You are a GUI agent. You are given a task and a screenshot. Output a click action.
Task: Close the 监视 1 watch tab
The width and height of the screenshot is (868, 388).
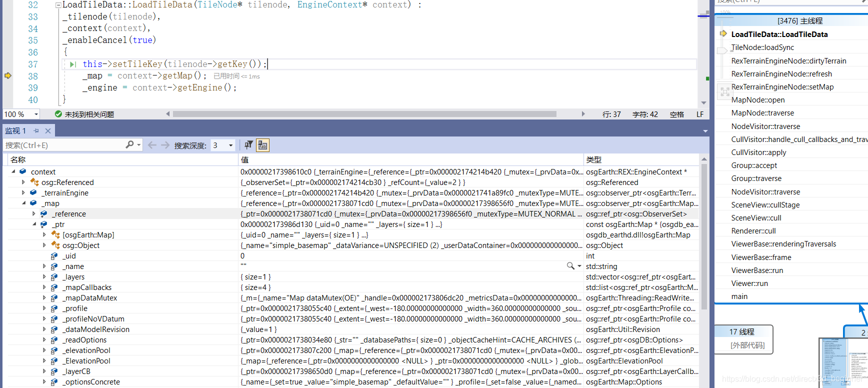(x=48, y=131)
